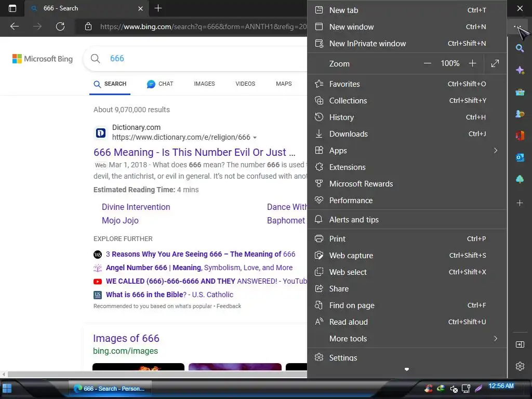The height and width of the screenshot is (399, 532).
Task: Click the forward navigation arrow
Action: [x=37, y=26]
